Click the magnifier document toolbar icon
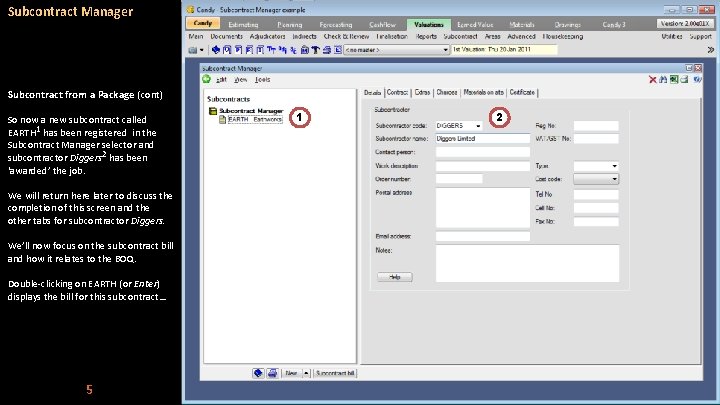The height and width of the screenshot is (405, 720). [227, 50]
